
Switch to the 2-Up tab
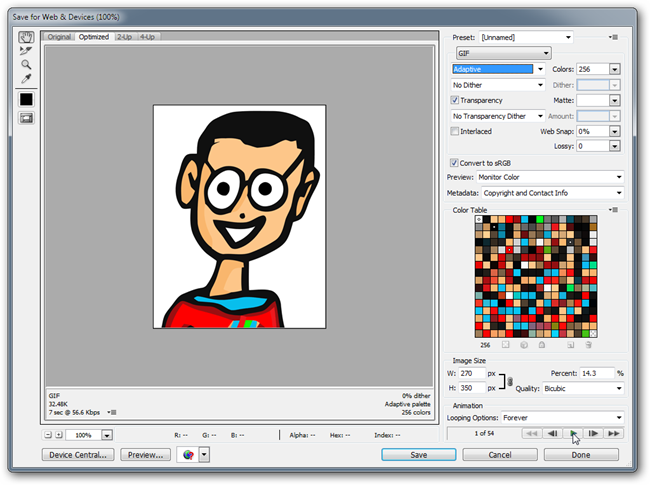coord(124,37)
